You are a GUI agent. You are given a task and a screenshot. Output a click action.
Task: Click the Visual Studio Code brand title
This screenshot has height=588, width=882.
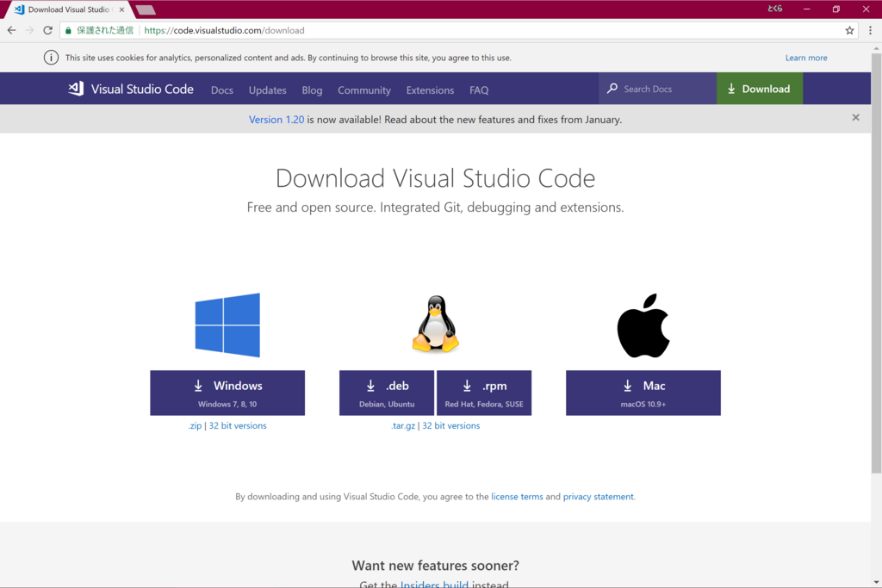[142, 89]
